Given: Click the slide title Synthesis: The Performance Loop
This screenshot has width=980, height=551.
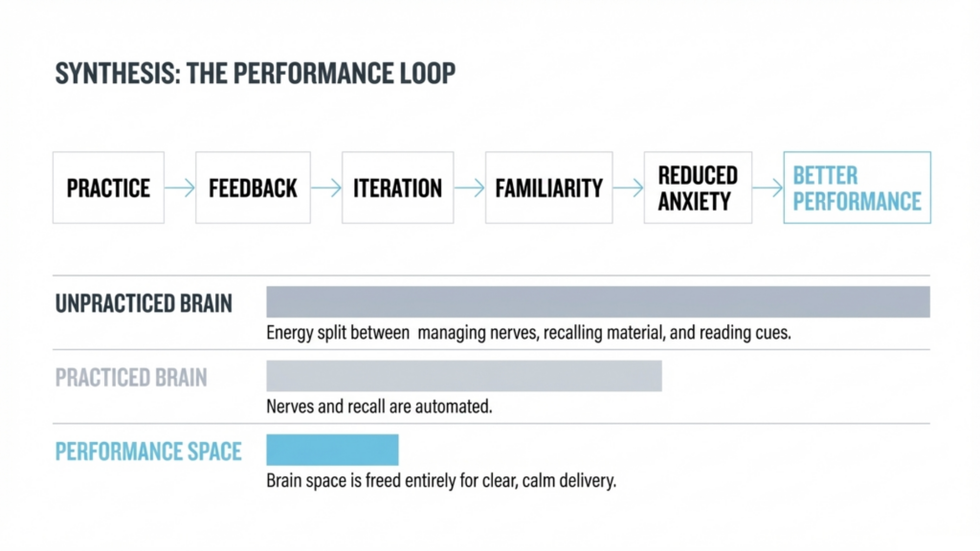Looking at the screenshot, I should [255, 73].
